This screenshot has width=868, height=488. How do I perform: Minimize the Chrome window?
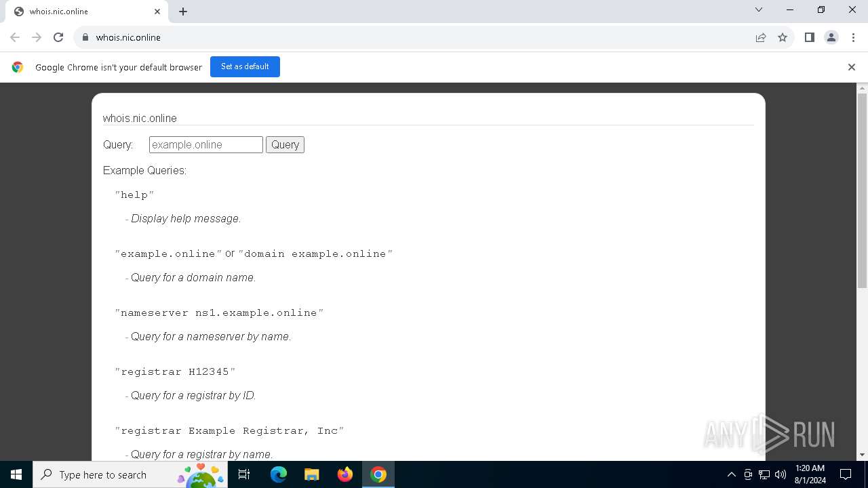(790, 9)
